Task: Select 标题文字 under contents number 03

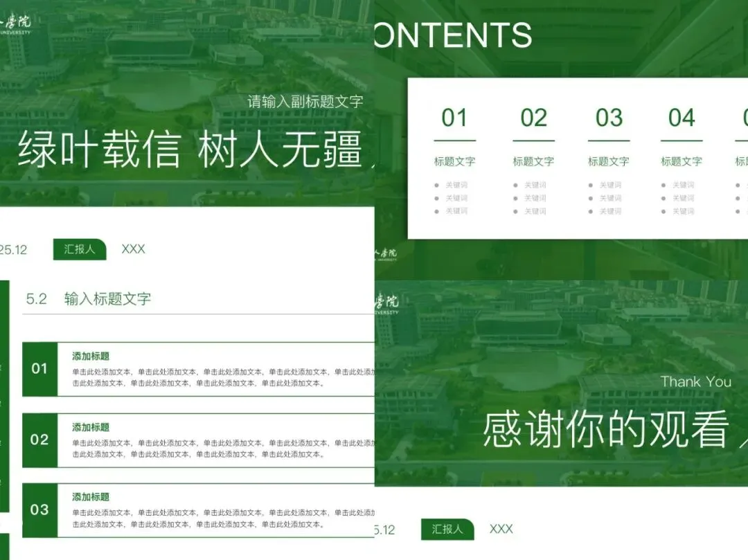Action: 609,161
